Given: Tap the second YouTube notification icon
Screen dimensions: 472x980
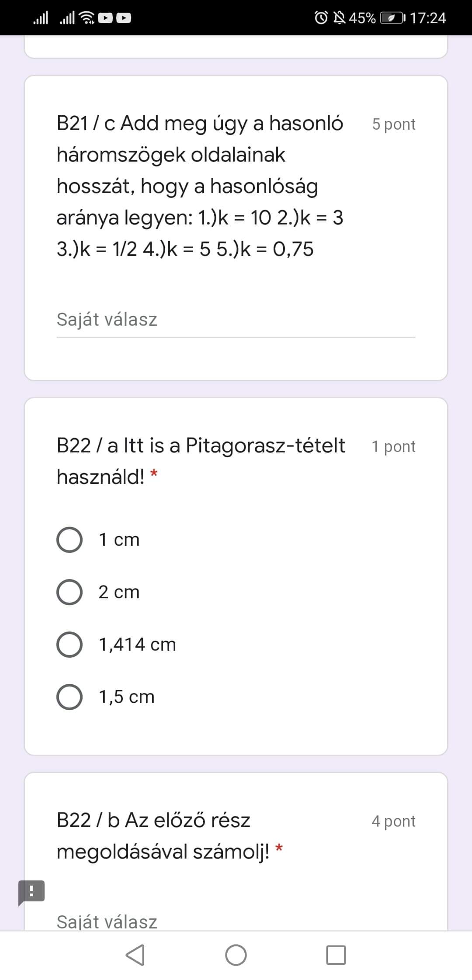Looking at the screenshot, I should [124, 18].
